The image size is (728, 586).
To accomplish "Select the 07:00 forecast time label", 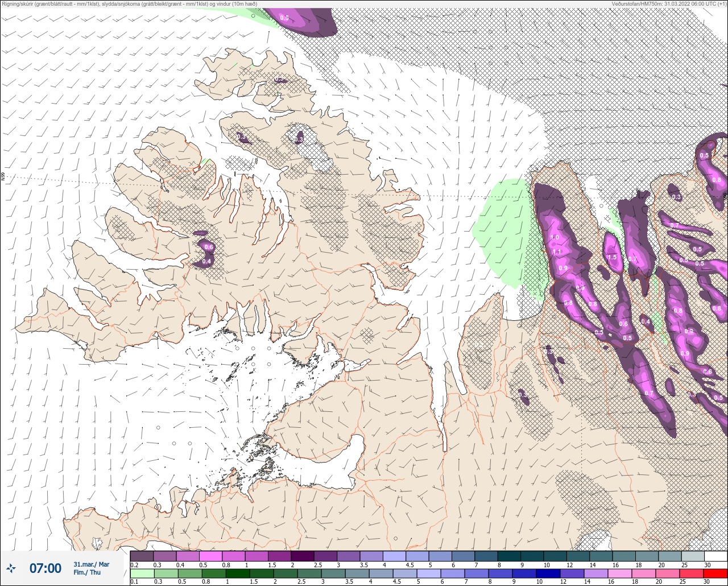I will tap(45, 568).
